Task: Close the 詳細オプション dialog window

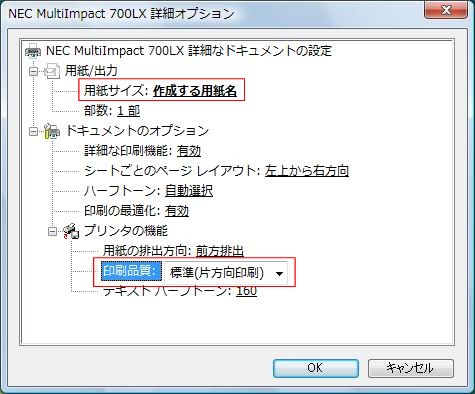Action: coord(446,10)
